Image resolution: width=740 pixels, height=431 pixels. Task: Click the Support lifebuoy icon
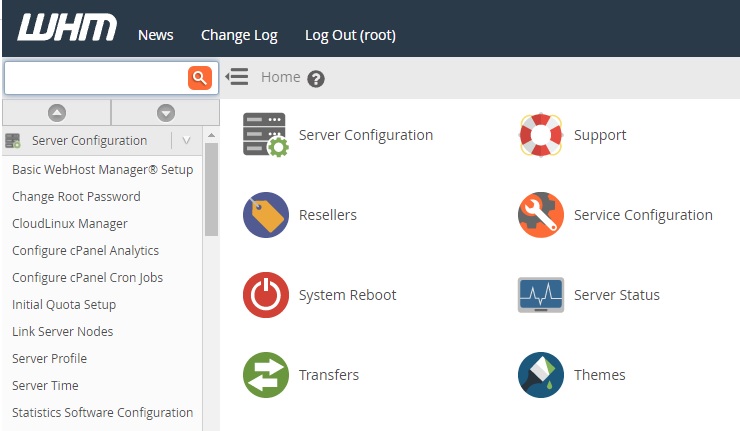coord(540,135)
